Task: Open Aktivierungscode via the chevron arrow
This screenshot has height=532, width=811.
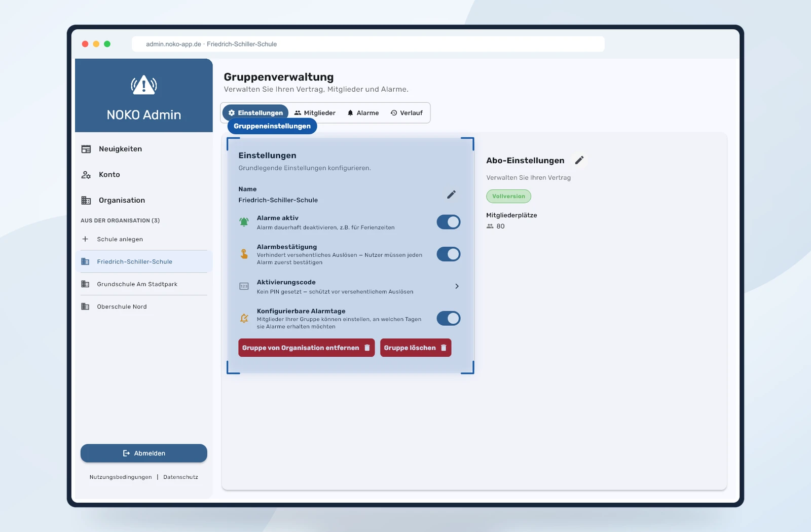Action: 457,286
